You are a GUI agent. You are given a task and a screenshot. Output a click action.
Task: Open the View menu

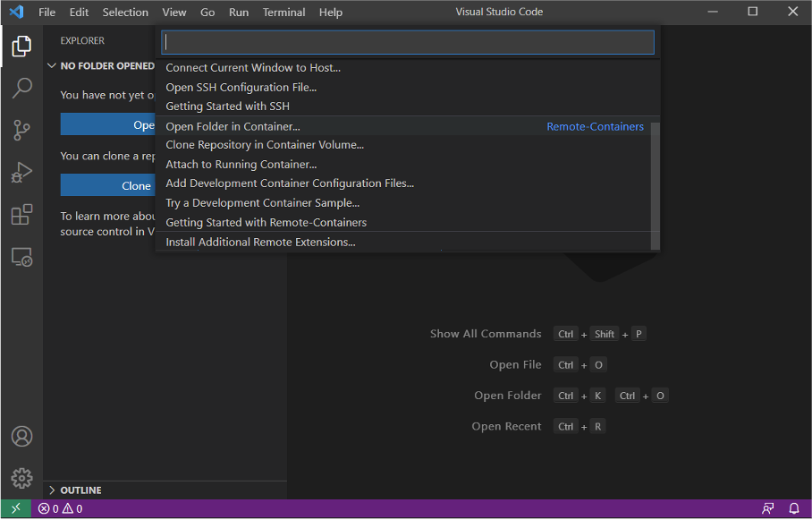point(174,12)
